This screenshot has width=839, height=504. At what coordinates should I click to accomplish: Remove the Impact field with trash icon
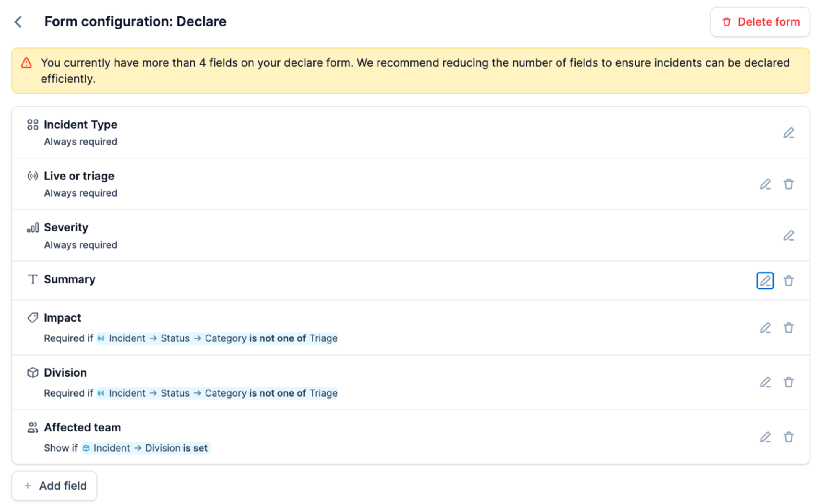tap(788, 327)
